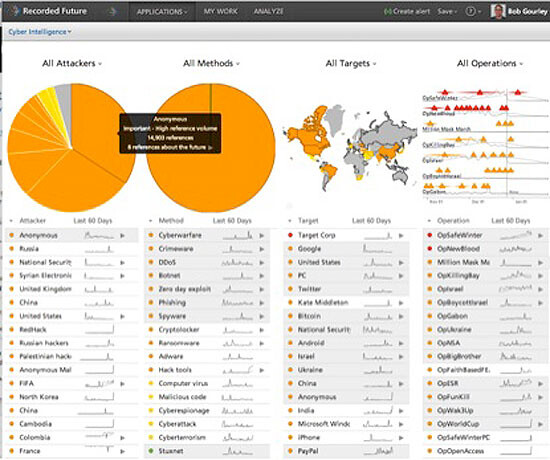550x460 pixels.
Task: Expand the arrow on the OpWorldCup row
Action: pyautogui.click(x=540, y=424)
